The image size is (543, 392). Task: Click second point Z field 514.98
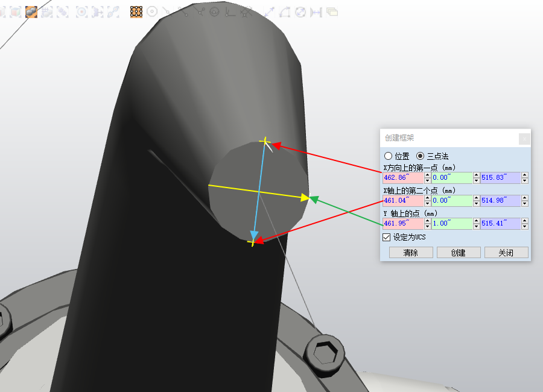[500, 200]
